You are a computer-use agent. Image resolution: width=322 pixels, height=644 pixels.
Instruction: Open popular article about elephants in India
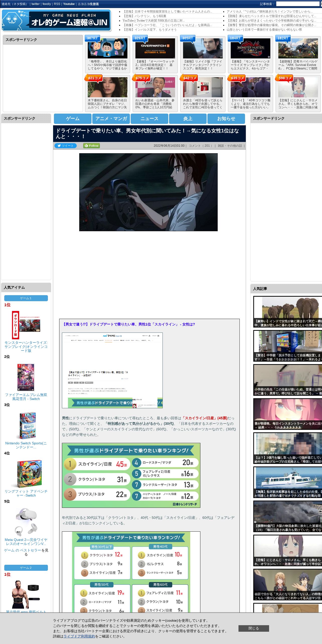coord(288,312)
